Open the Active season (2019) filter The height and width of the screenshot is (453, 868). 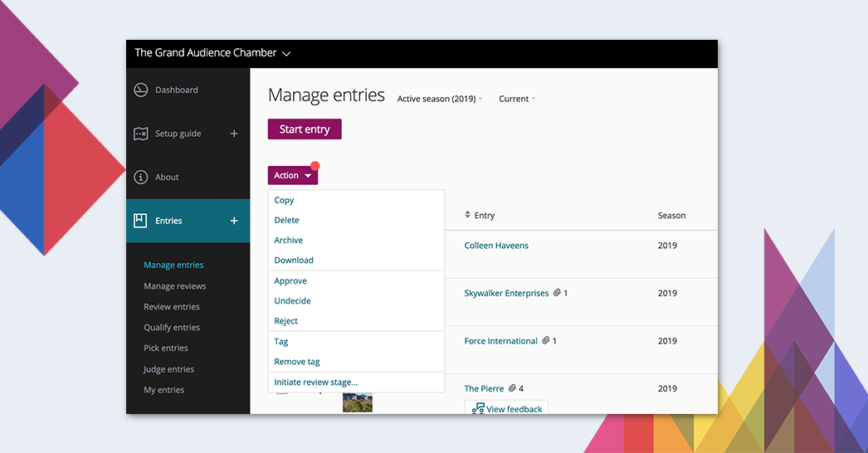[440, 99]
